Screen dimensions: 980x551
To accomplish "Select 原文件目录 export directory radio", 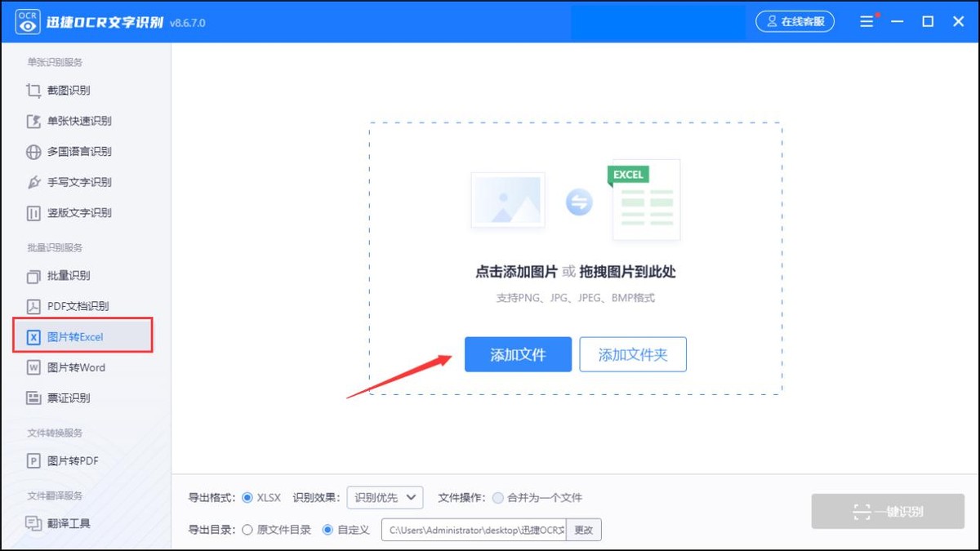I will coord(247,530).
